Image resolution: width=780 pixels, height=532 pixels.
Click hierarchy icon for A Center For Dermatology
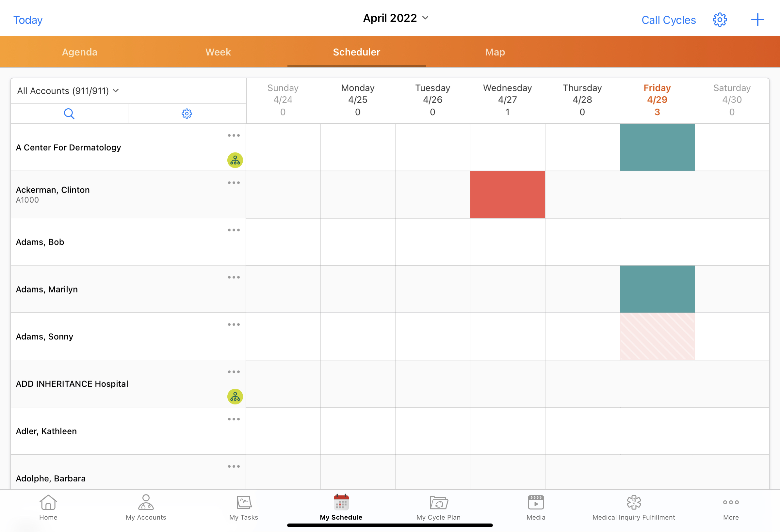(x=235, y=160)
